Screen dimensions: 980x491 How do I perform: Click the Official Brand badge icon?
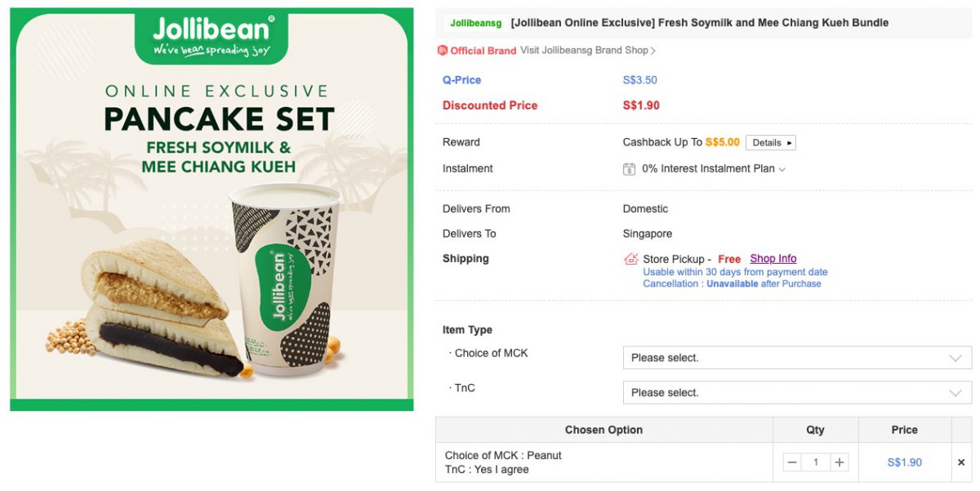(x=443, y=51)
